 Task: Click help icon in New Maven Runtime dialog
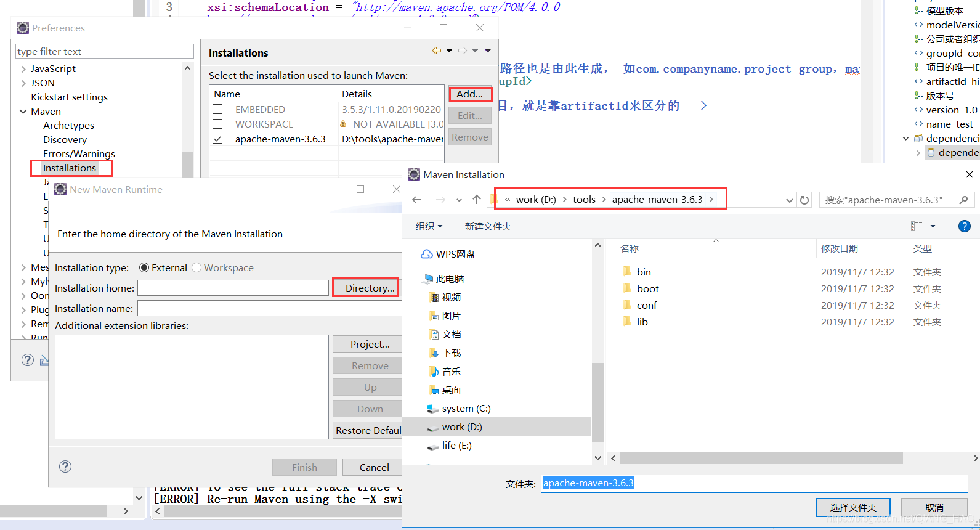(65, 467)
